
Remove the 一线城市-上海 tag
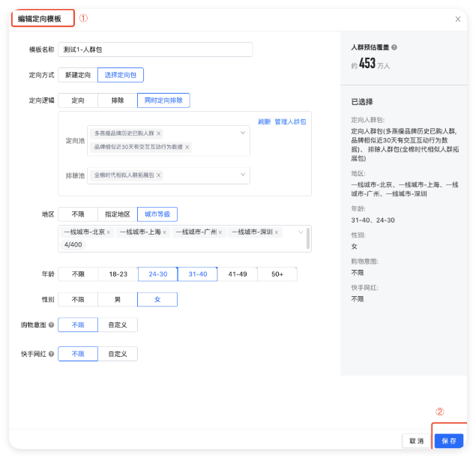164,232
